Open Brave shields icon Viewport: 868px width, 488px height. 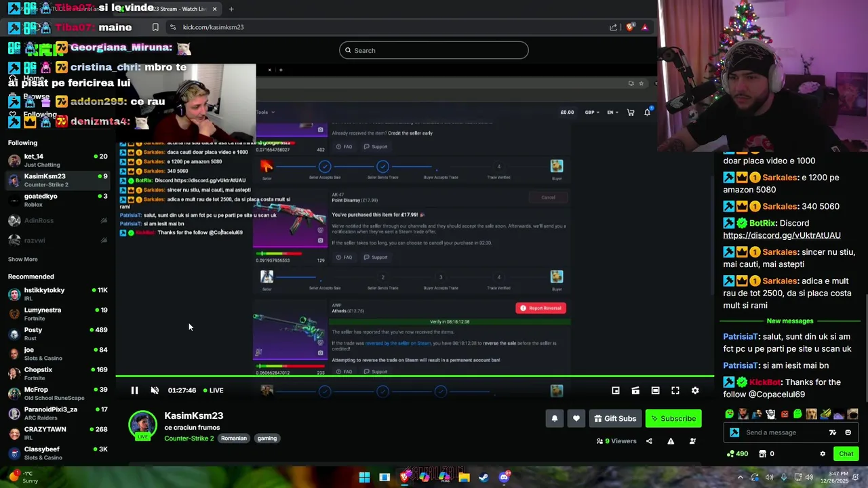(x=630, y=27)
